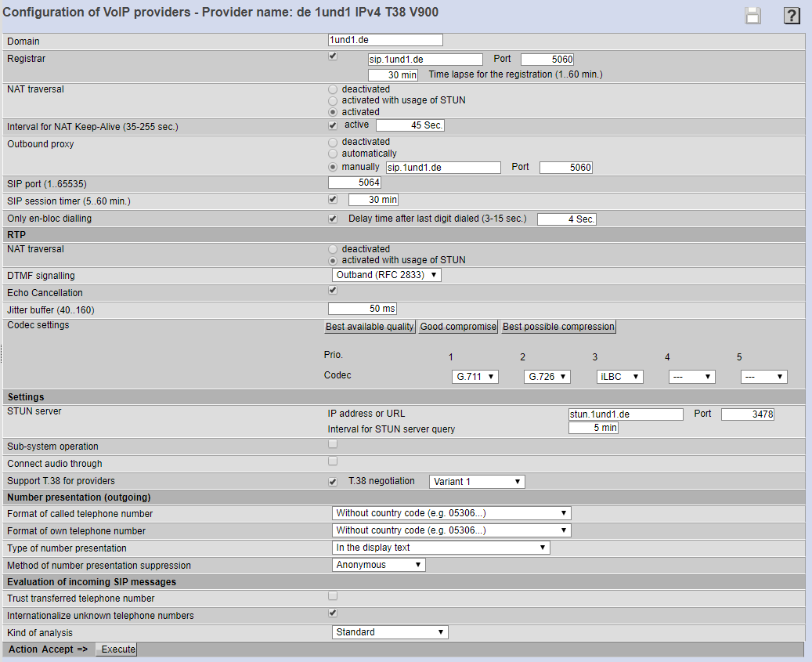Enable Sub-system operation checkbox
Image resolution: width=812 pixels, height=662 pixels.
tap(333, 444)
